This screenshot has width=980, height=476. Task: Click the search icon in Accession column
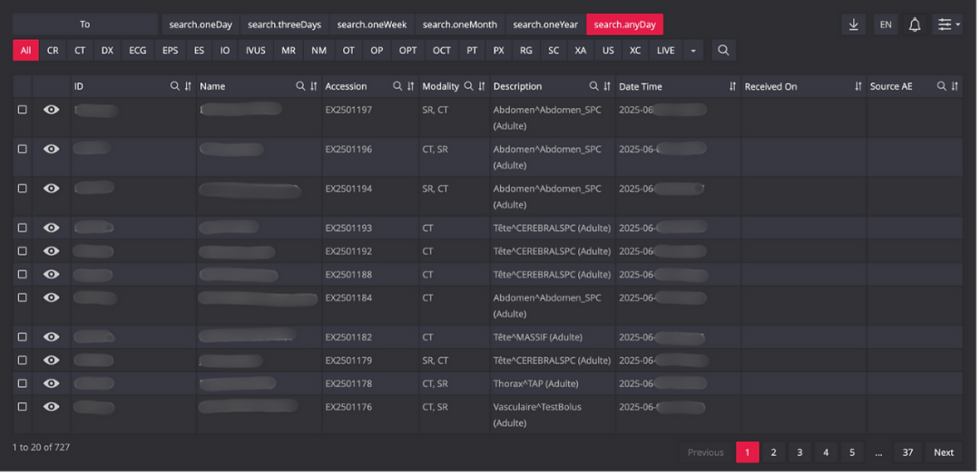(x=397, y=86)
